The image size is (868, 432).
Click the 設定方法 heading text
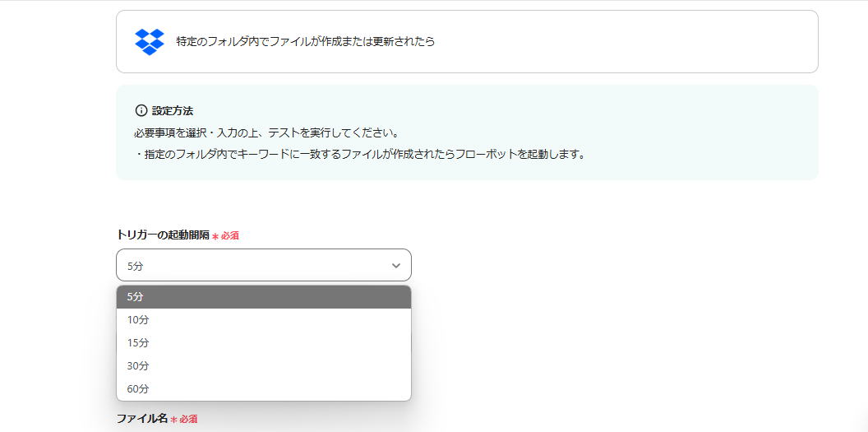pos(173,111)
